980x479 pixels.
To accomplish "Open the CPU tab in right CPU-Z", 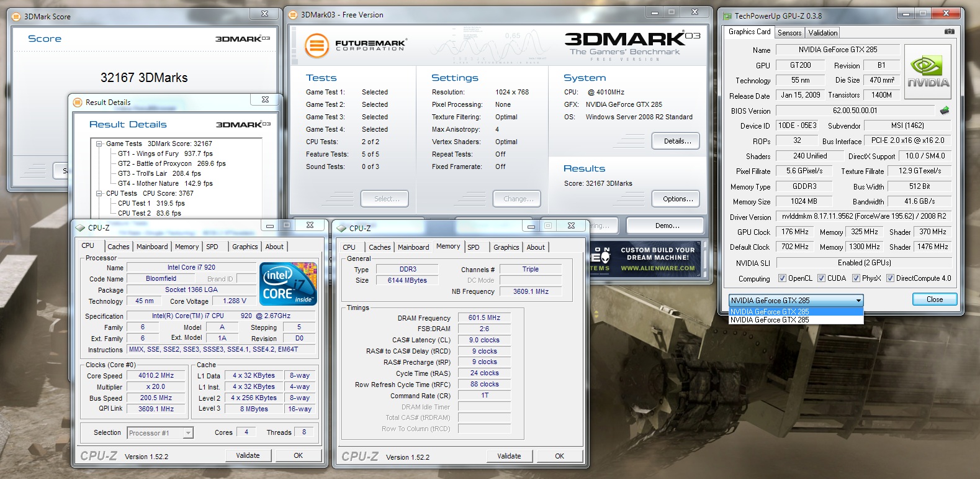I will coord(349,247).
